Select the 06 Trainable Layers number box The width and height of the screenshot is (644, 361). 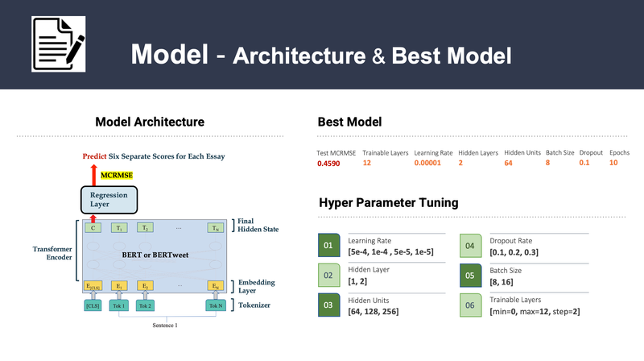[470, 306]
